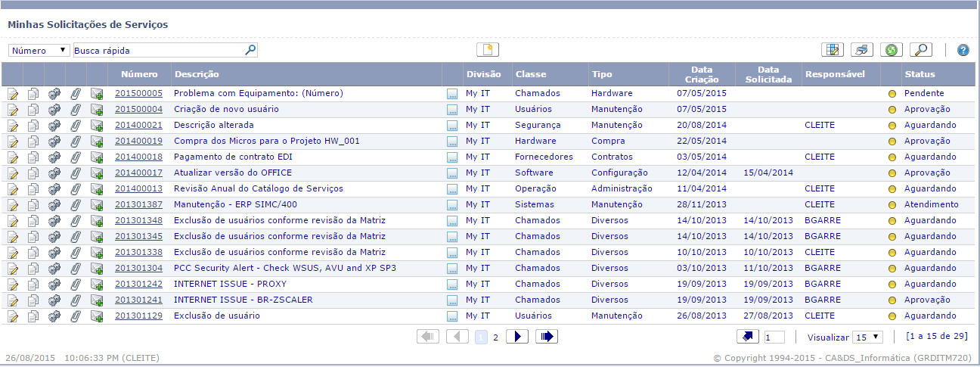
Task: Sort by Data Criação column header
Action: (701, 74)
